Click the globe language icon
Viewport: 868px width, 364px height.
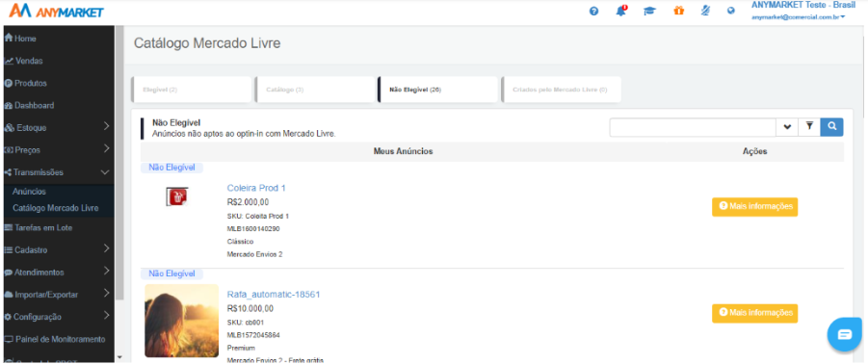(731, 11)
